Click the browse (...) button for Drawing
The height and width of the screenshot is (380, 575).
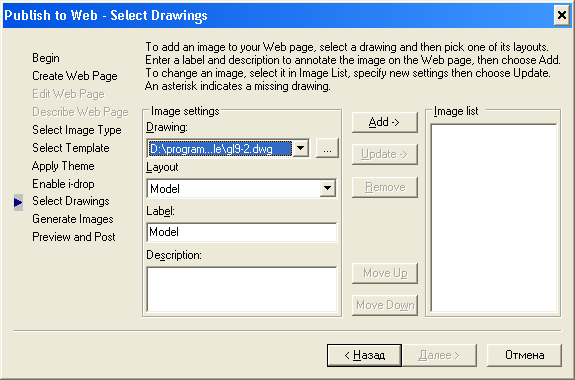327,148
